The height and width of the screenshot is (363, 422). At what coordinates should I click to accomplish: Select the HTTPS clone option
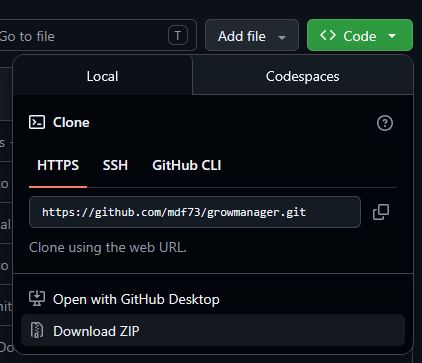(x=58, y=165)
